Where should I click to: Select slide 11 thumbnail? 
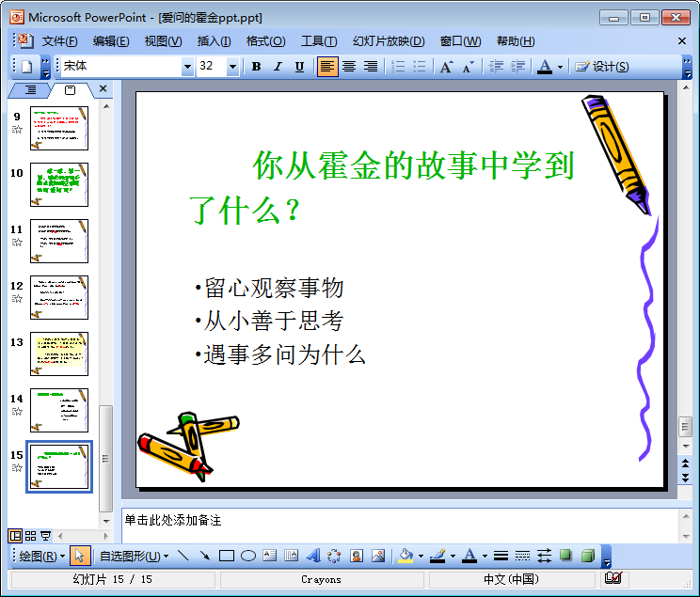[x=59, y=241]
